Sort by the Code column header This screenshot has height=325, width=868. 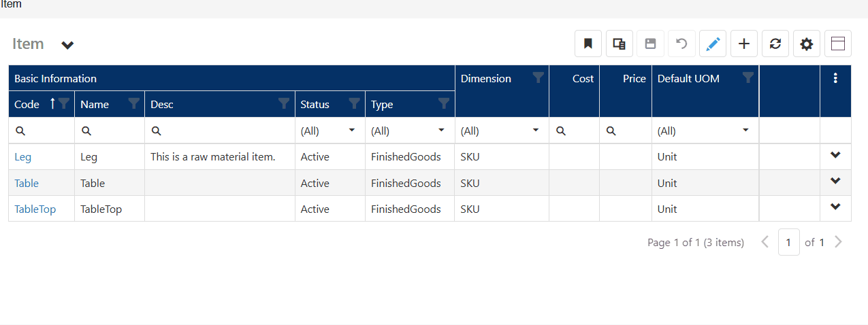(27, 105)
